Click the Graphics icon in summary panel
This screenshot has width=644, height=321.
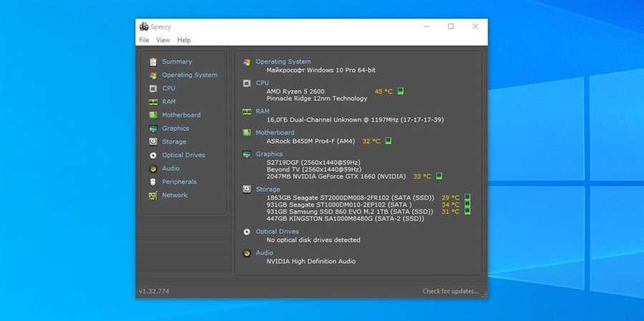coord(247,154)
